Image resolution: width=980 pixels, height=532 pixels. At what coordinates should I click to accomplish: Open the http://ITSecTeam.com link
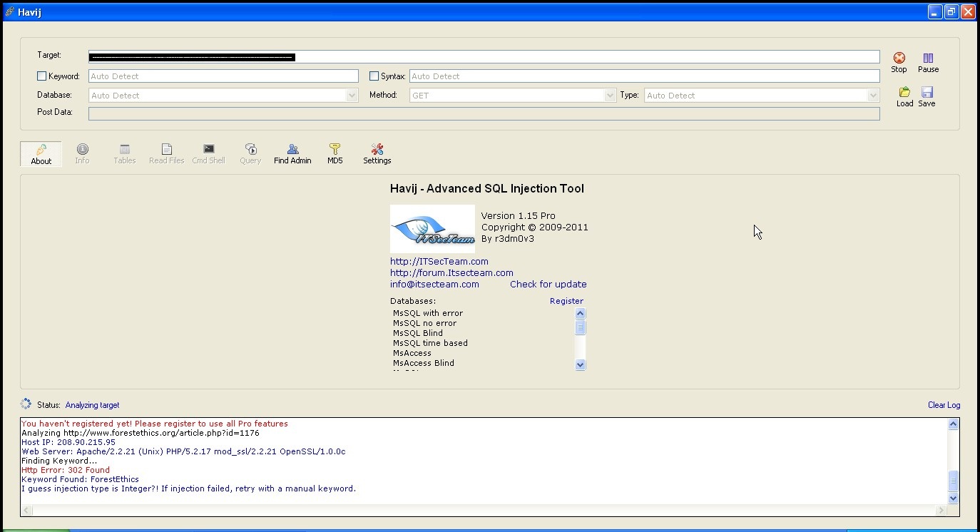[x=439, y=262]
